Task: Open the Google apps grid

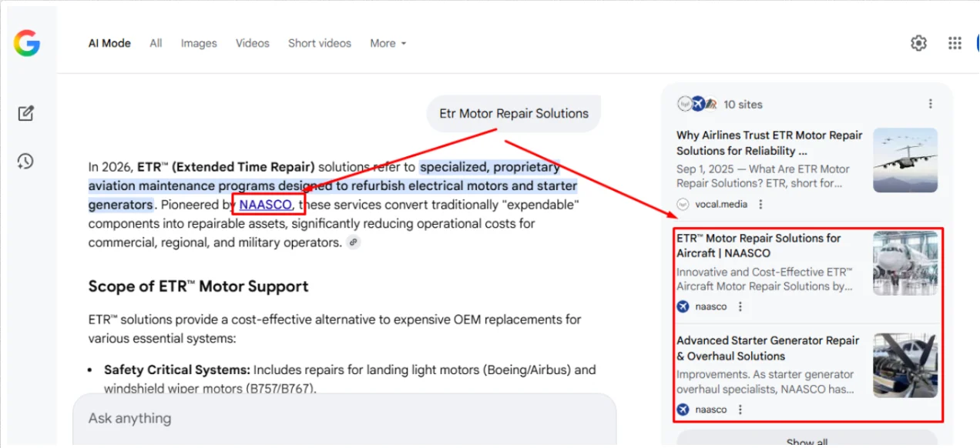Action: pyautogui.click(x=955, y=43)
